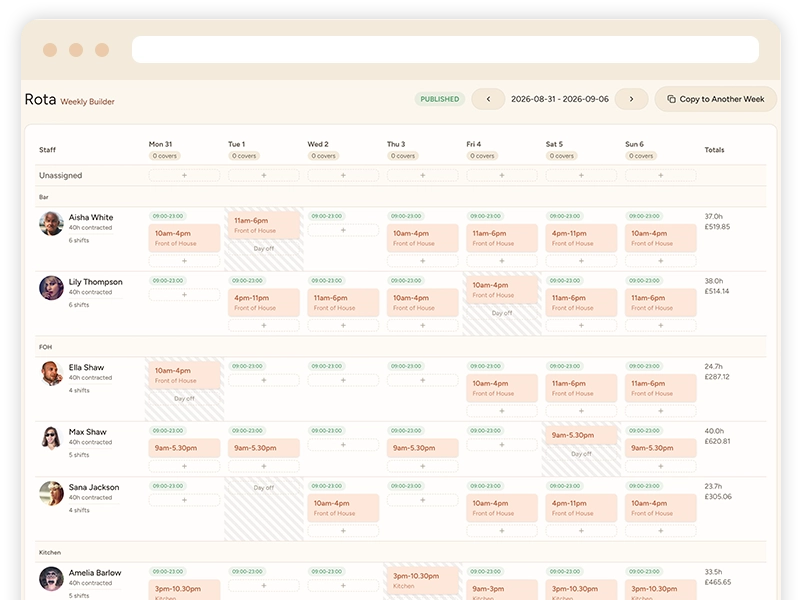The width and height of the screenshot is (800, 600).
Task: Add unassigned shift on Tue 1
Action: 264,176
